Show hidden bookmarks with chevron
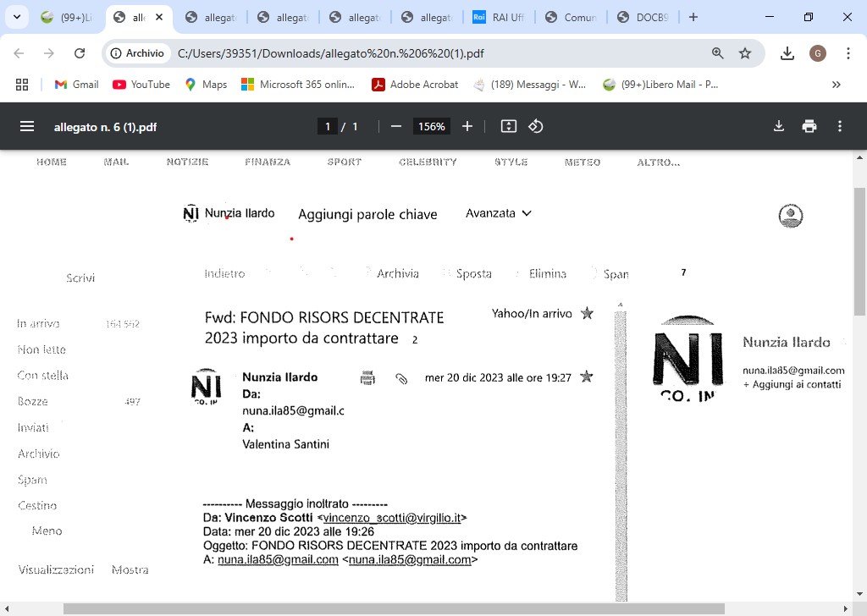The width and height of the screenshot is (867, 616). click(837, 85)
